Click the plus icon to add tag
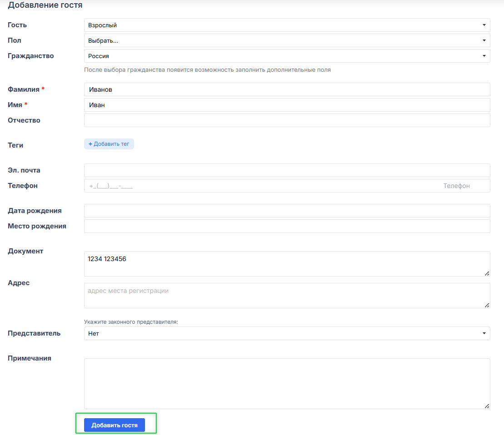 pyautogui.click(x=90, y=144)
